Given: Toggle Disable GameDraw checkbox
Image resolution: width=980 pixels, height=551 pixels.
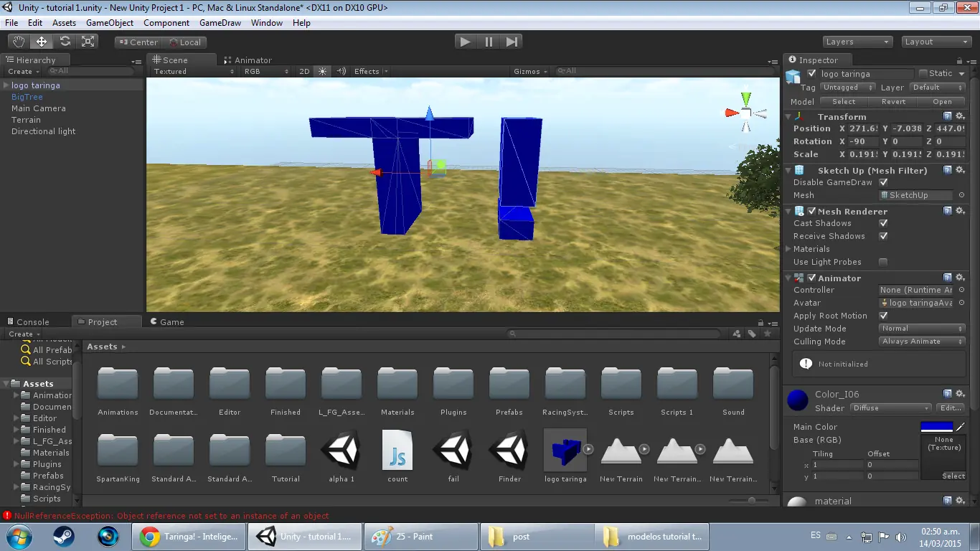Looking at the screenshot, I should [x=883, y=182].
